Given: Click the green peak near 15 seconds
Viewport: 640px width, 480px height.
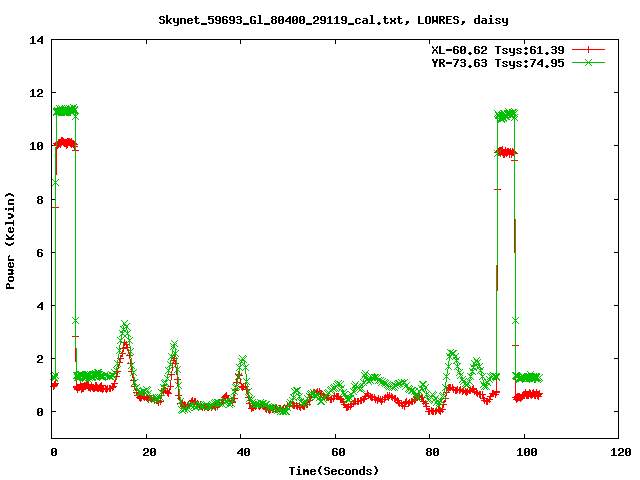Looking at the screenshot, I should pyautogui.click(x=125, y=325).
